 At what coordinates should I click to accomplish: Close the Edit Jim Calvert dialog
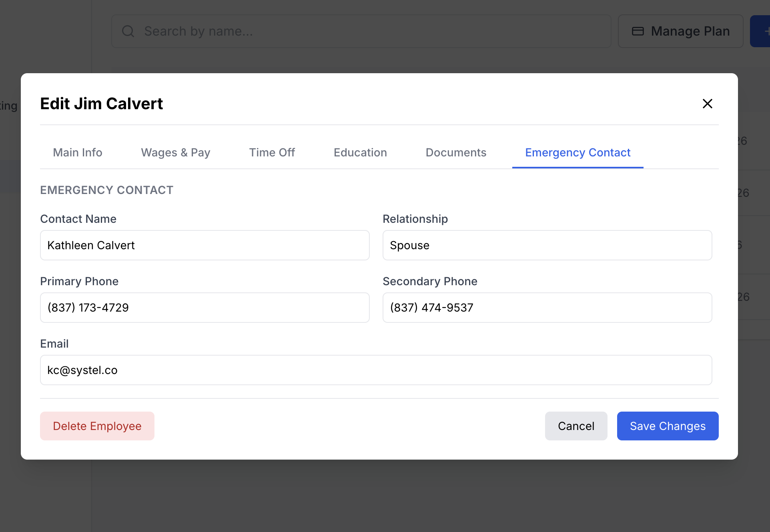coord(707,104)
